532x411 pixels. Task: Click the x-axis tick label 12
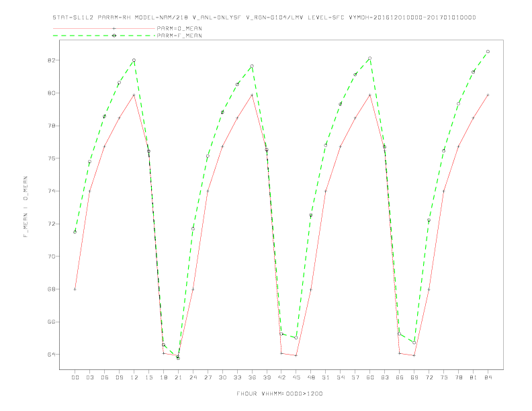coord(134,377)
